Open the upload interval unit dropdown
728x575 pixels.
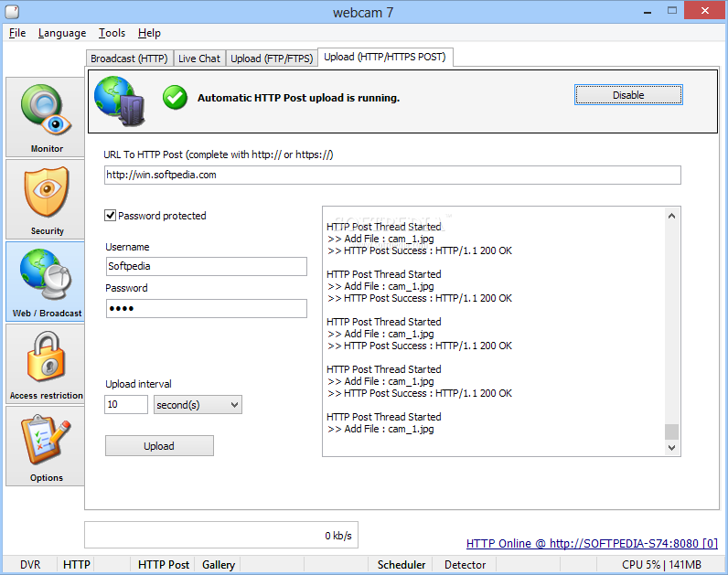coord(198,405)
